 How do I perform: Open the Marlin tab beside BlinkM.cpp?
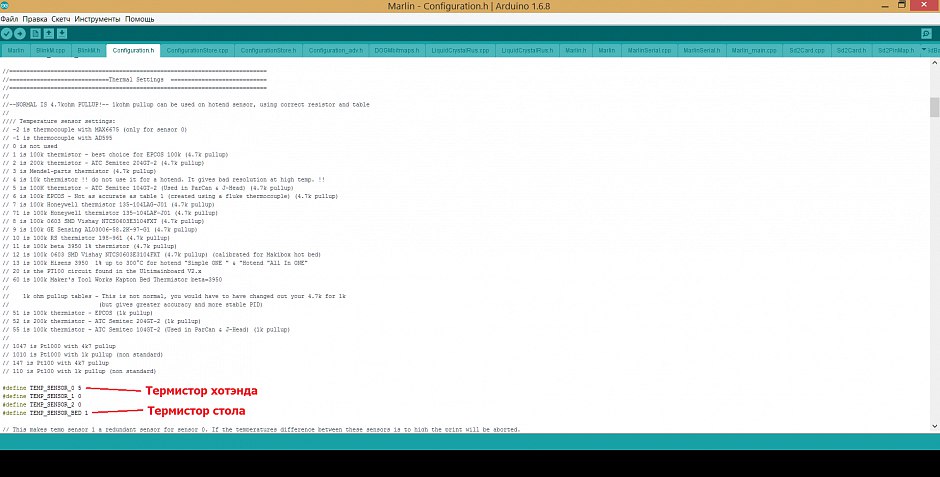[16, 50]
